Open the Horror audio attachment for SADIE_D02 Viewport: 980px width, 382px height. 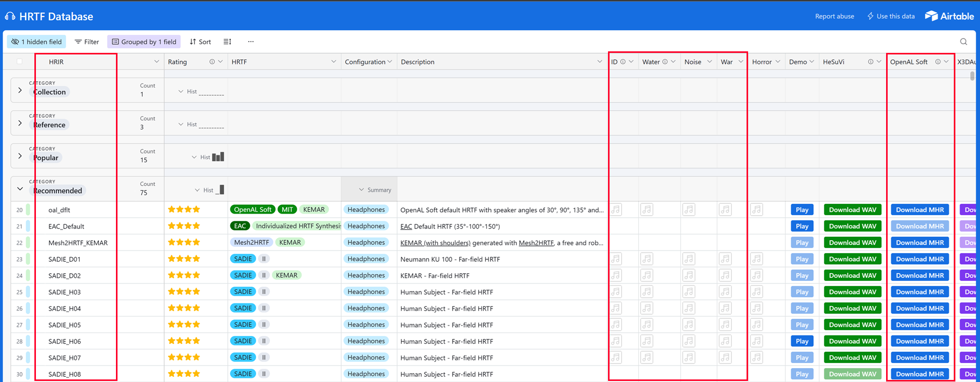[756, 275]
